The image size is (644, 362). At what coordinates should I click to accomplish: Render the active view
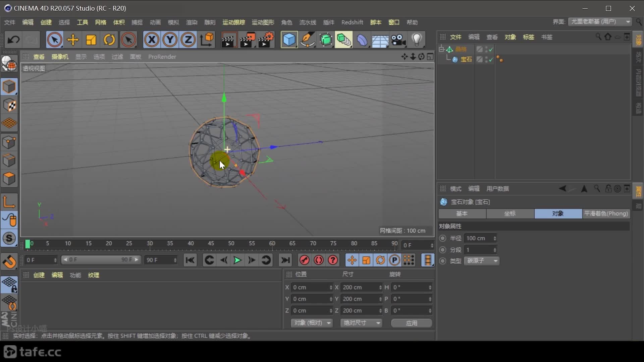point(229,40)
